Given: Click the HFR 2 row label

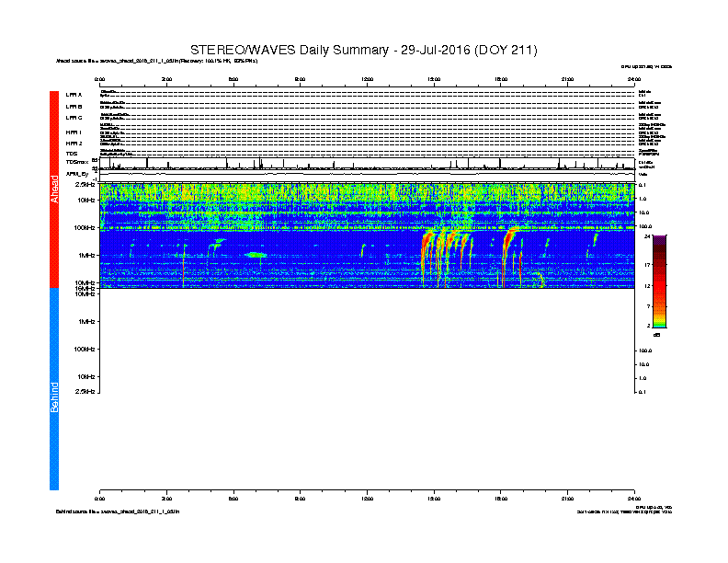Looking at the screenshot, I should tap(74, 144).
